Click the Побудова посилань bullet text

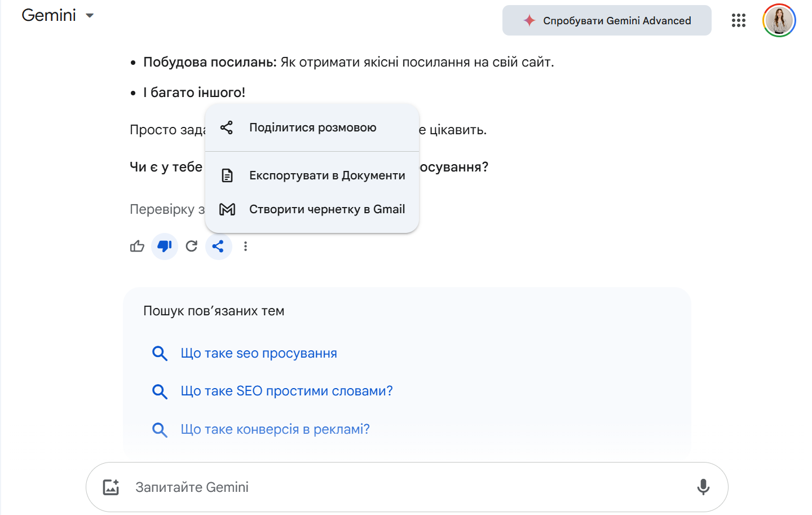point(210,62)
